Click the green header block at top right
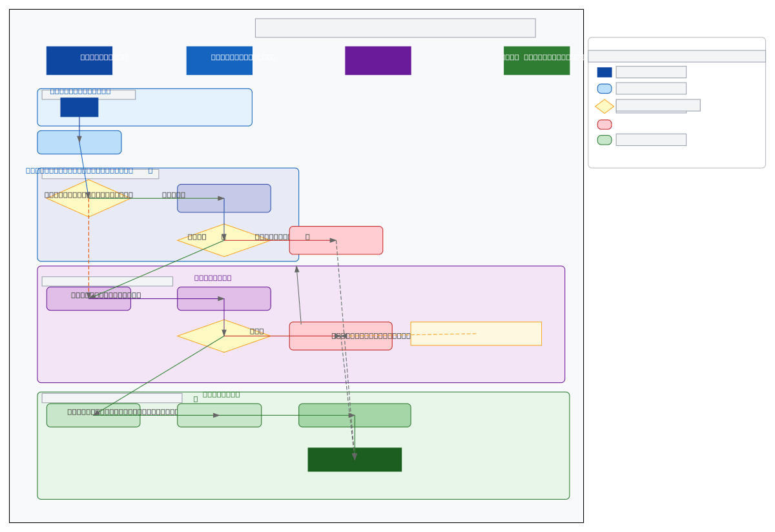The image size is (775, 532). click(537, 61)
